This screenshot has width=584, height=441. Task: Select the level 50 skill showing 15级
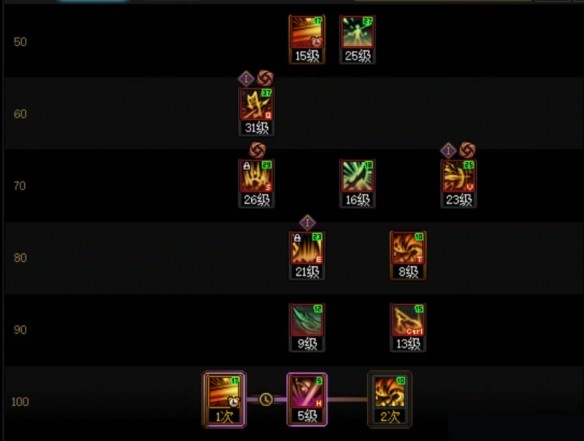[x=307, y=39]
